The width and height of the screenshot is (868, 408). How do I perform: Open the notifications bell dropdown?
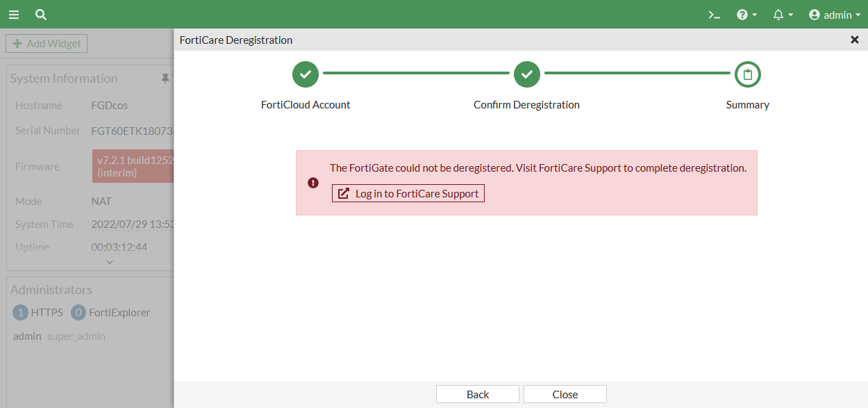783,15
